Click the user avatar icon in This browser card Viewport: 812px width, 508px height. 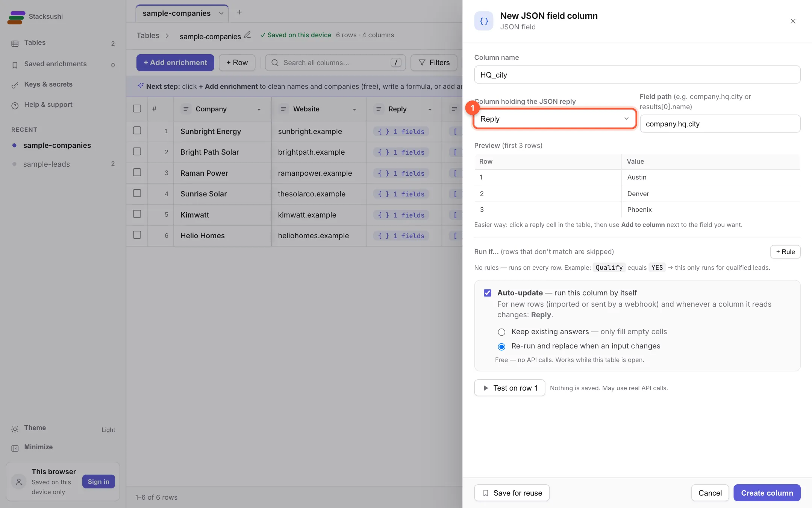(x=19, y=482)
